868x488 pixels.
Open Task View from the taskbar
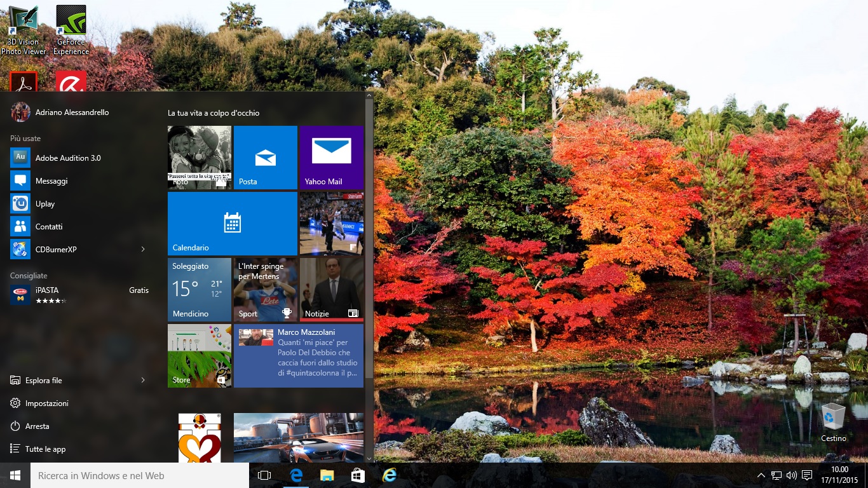[x=264, y=475]
